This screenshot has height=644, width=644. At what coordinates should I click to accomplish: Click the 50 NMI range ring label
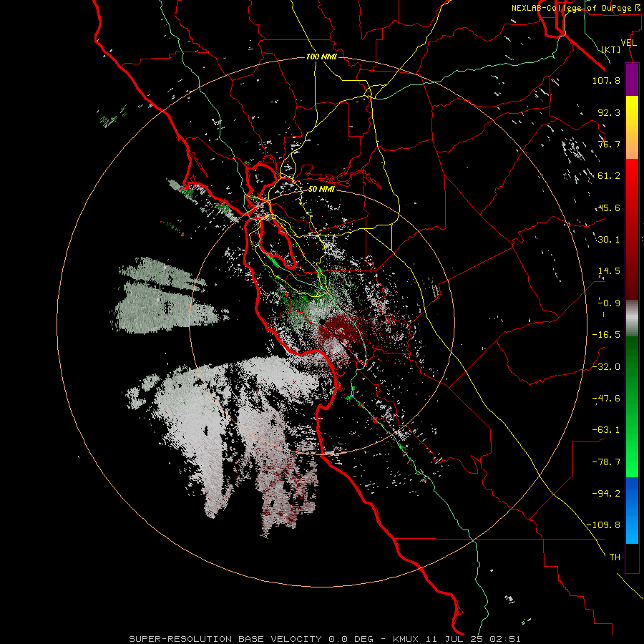click(x=321, y=189)
